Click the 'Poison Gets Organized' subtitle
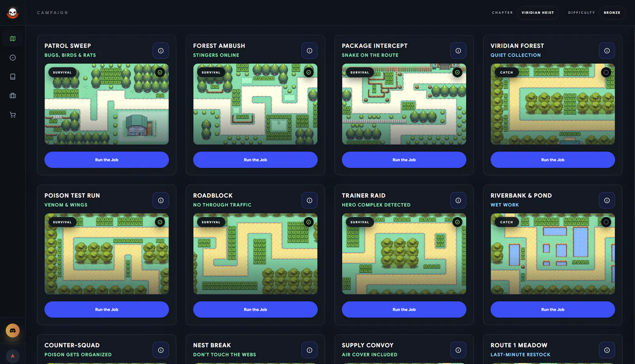This screenshot has width=635, height=364. pyautogui.click(x=78, y=354)
